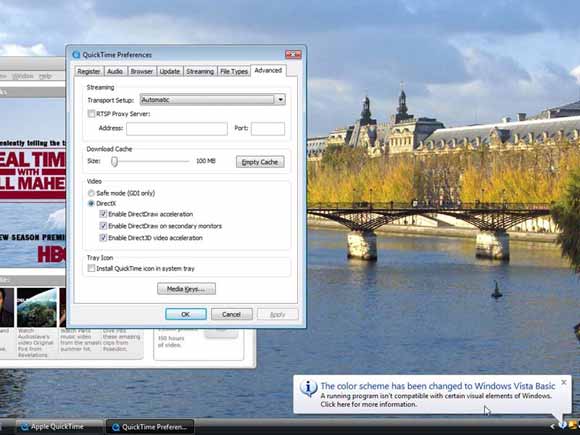Click the Earth globe video thumbnail

point(37,308)
